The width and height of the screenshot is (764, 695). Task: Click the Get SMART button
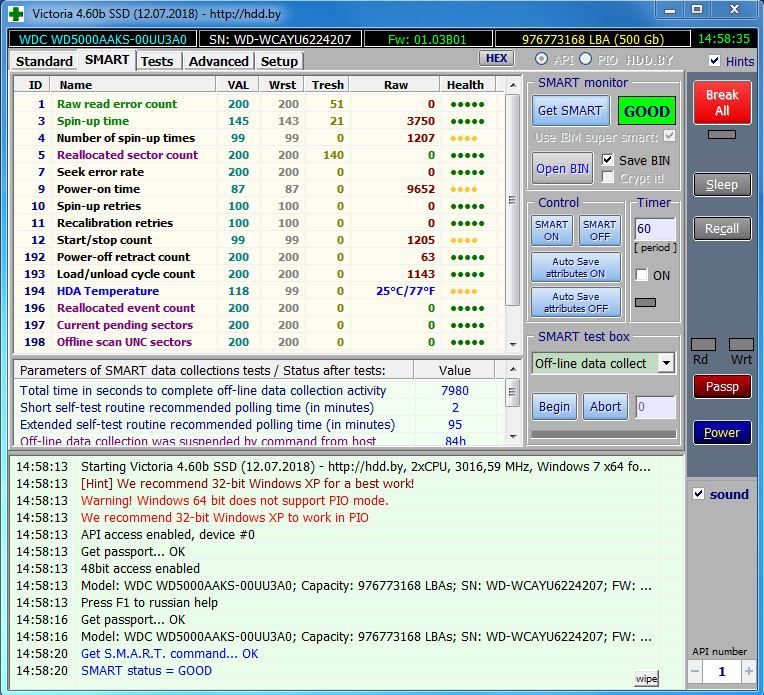coord(570,111)
